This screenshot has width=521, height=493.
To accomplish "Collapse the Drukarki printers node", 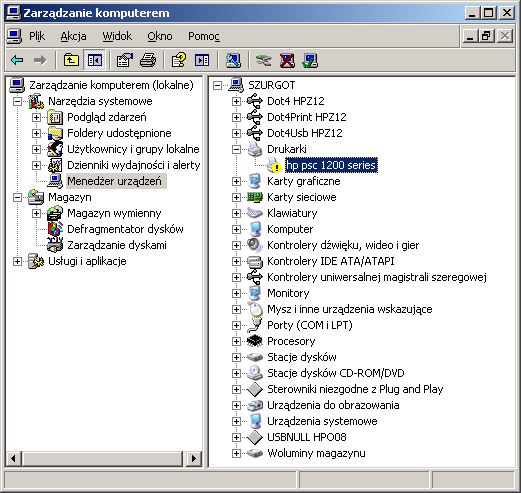I will [236, 149].
